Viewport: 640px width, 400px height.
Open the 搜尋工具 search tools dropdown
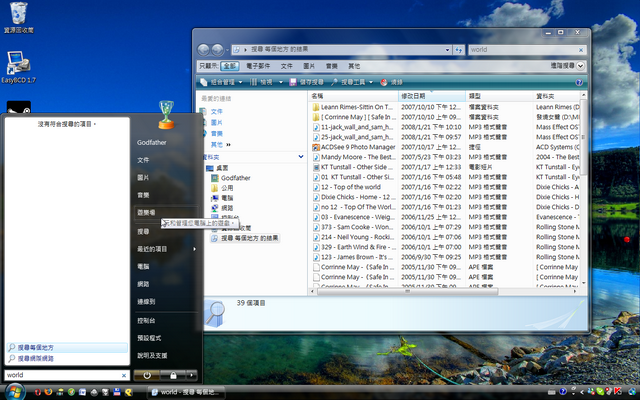(x=352, y=82)
